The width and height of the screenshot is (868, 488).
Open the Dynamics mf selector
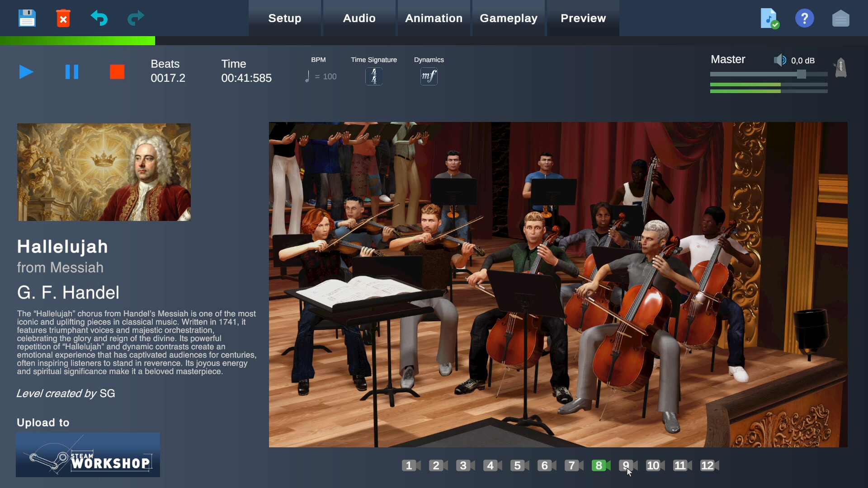[x=429, y=76]
